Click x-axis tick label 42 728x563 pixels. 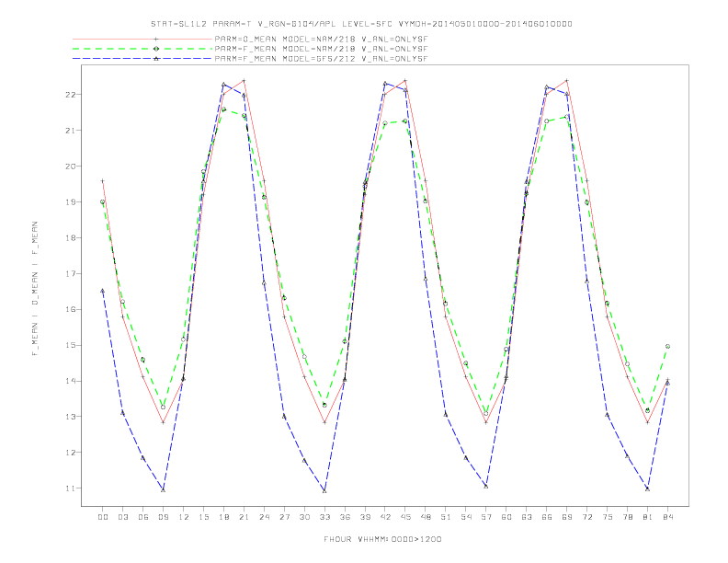385,517
